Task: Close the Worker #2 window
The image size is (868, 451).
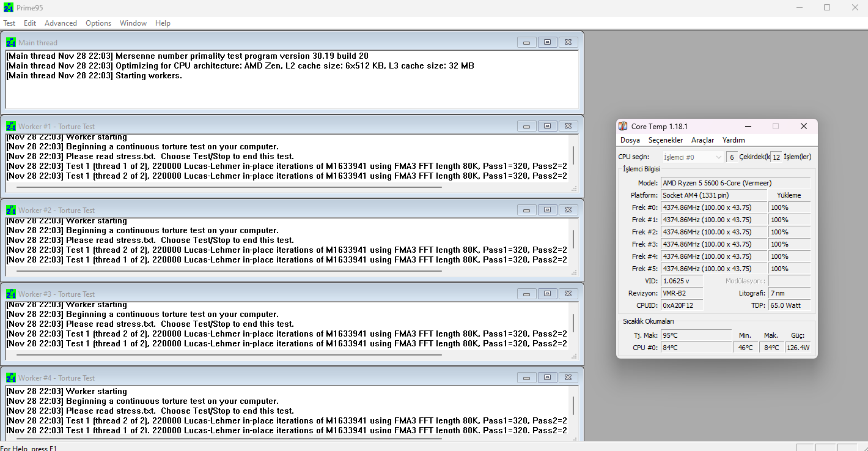Action: (x=568, y=210)
